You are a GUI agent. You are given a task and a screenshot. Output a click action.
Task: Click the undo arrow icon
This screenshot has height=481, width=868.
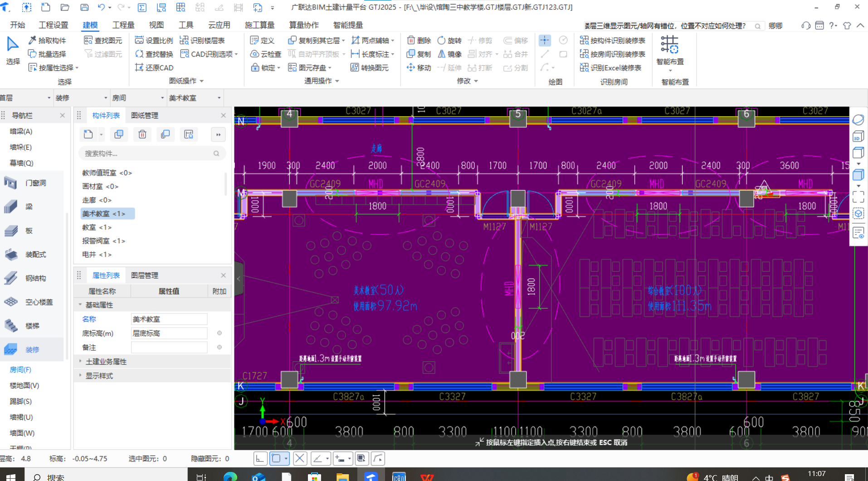101,7
